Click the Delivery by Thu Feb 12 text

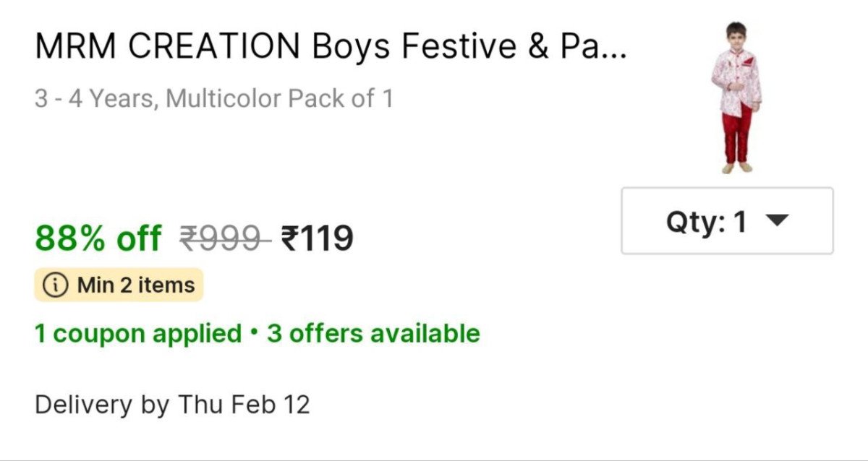172,405
